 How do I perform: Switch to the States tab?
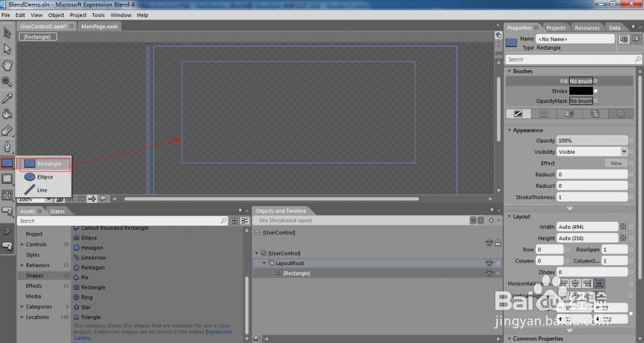57,211
